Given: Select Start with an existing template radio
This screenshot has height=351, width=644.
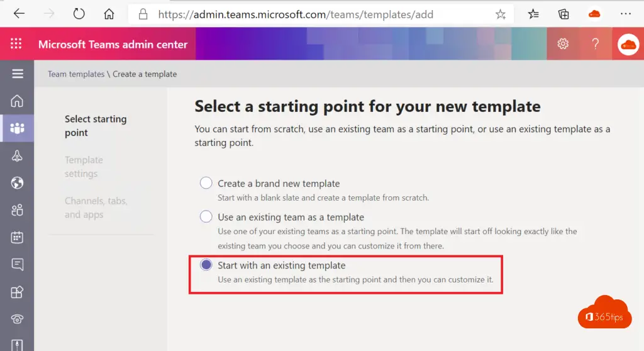Looking at the screenshot, I should point(206,265).
